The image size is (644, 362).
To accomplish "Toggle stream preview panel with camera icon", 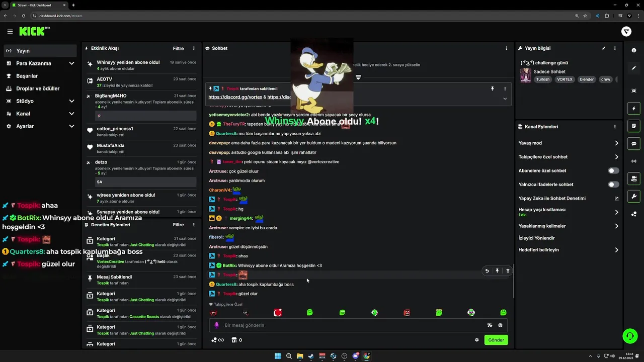I will point(634,178).
